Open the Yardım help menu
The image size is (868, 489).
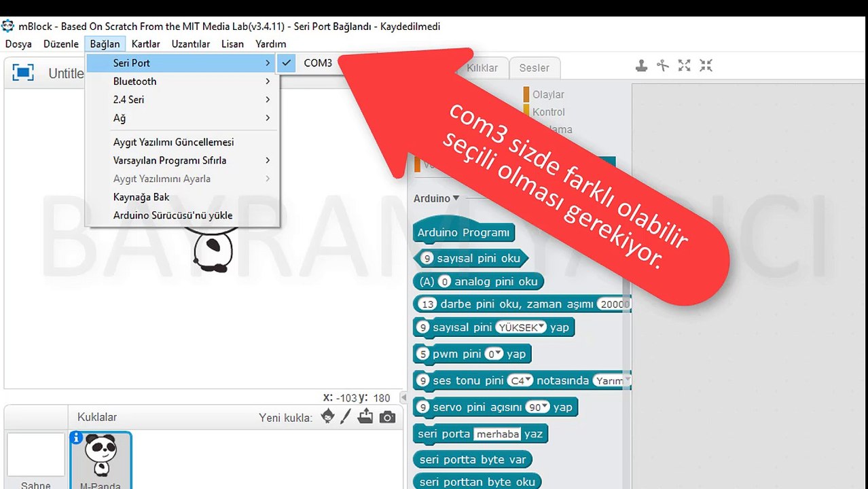271,43
